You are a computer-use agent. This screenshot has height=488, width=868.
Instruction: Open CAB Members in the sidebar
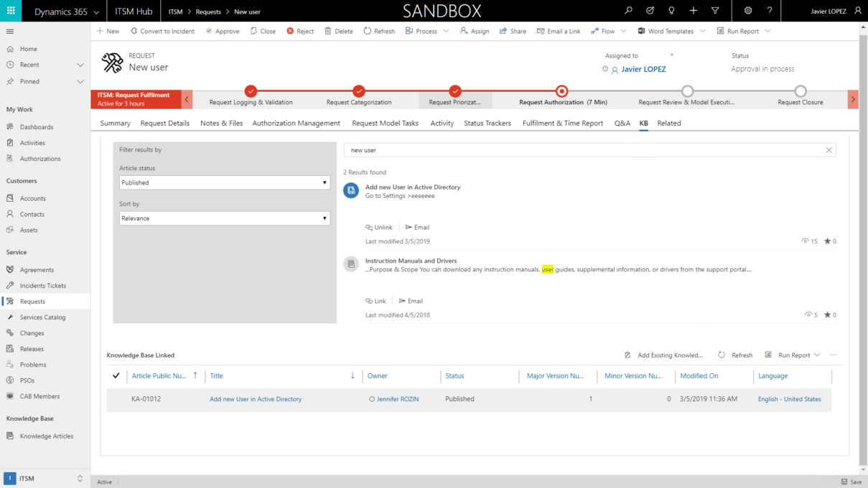(39, 396)
